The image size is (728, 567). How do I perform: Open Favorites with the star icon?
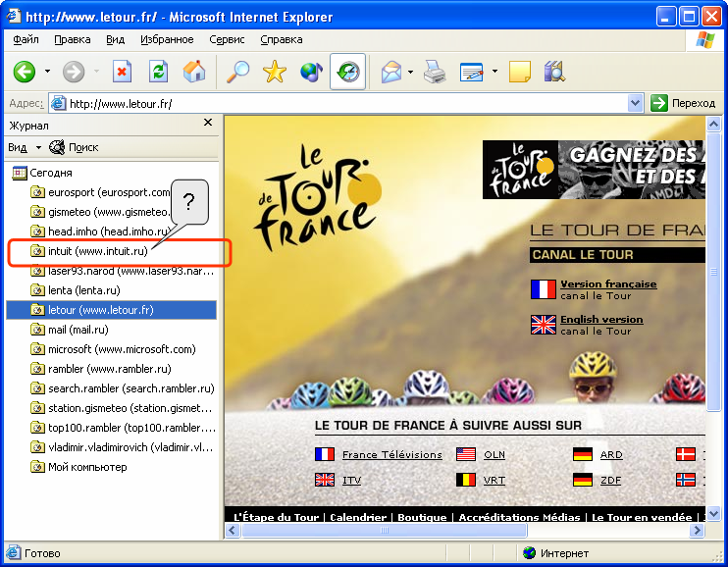tap(275, 72)
